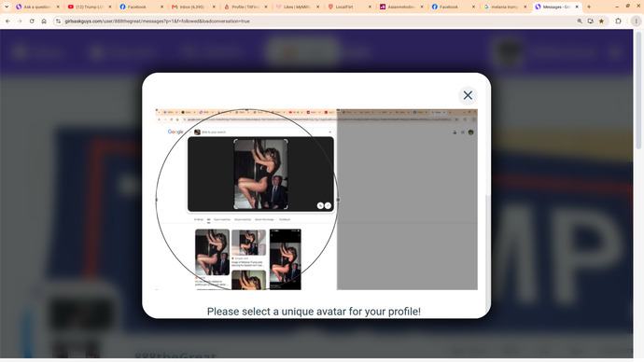
Task: Click the zoom magnifier icon in address bar
Action: 580,21
